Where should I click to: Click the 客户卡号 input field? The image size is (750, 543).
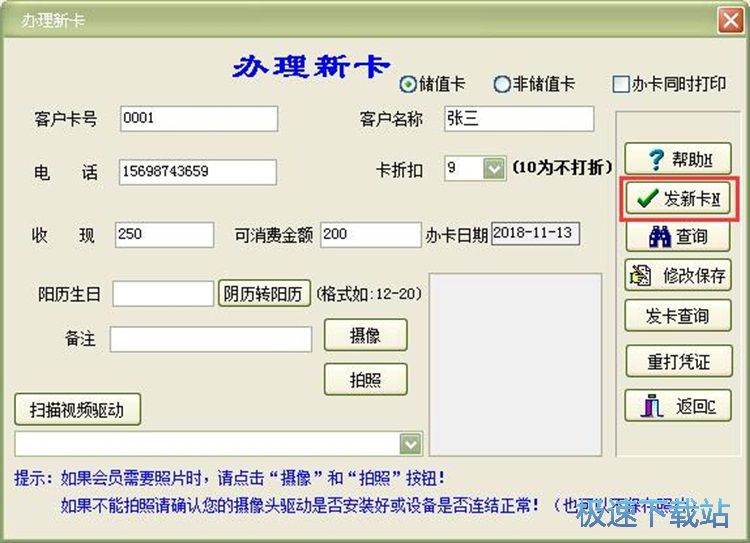(199, 118)
